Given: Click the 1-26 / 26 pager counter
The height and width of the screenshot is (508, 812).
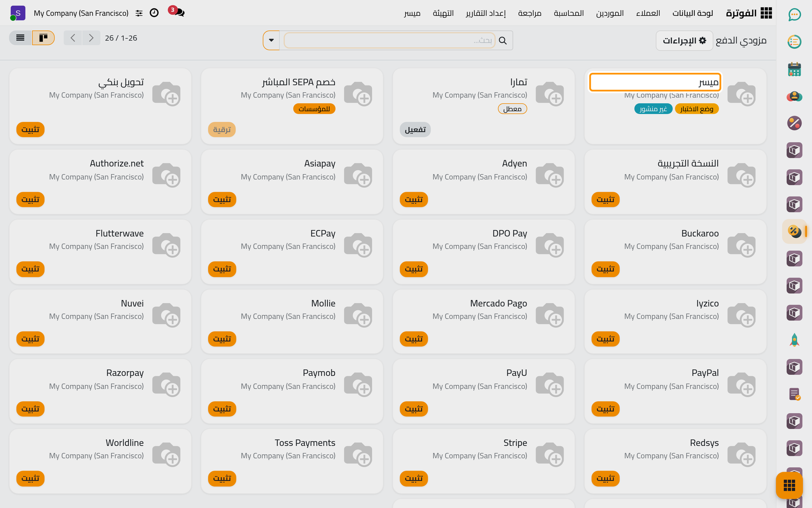Looking at the screenshot, I should (121, 38).
